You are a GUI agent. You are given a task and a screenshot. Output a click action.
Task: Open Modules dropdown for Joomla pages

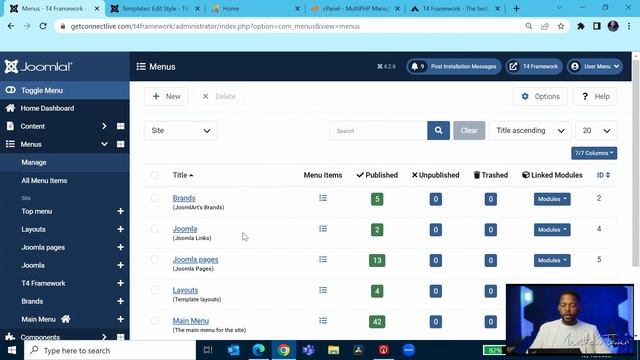(x=552, y=260)
